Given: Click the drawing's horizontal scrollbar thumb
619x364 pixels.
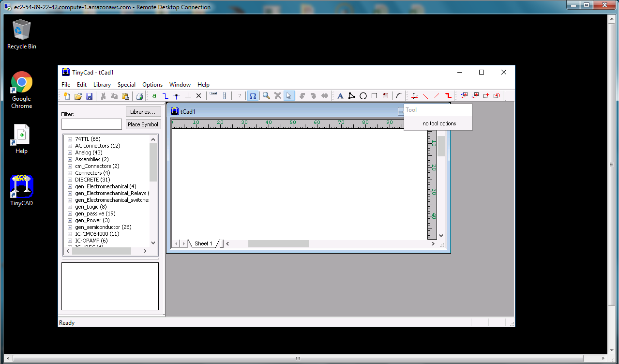Looking at the screenshot, I should click(x=278, y=244).
